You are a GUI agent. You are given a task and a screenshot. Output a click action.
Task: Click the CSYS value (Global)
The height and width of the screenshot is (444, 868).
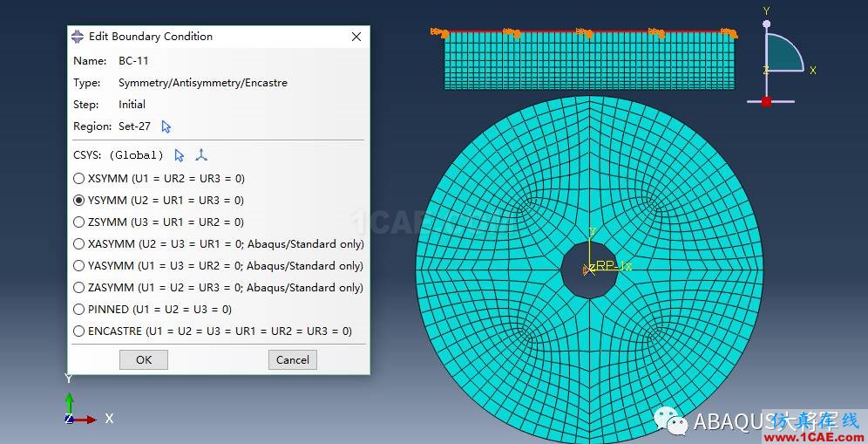pos(136,155)
